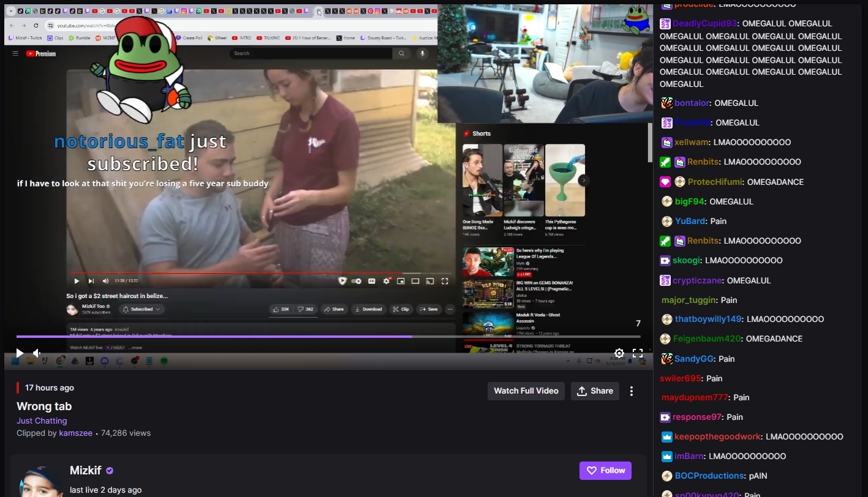Toggle YouTube closed captions CC button
This screenshot has height=497, width=868.
[371, 281]
